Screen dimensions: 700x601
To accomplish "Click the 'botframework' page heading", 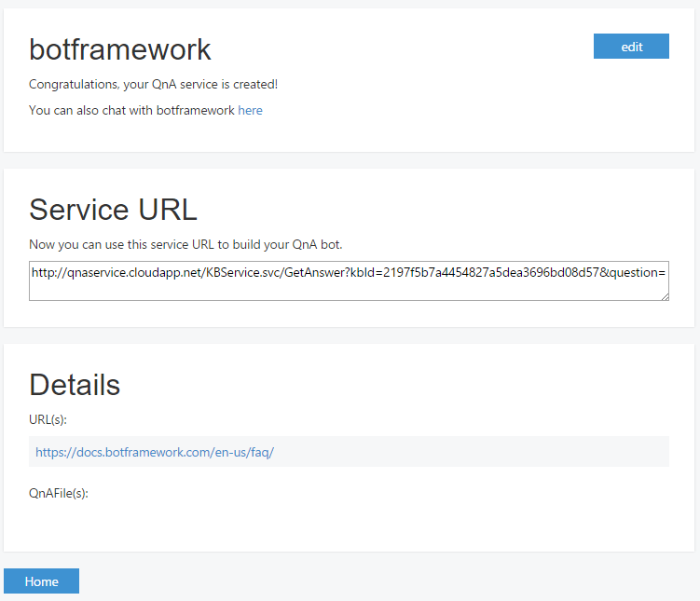I will 120,50.
